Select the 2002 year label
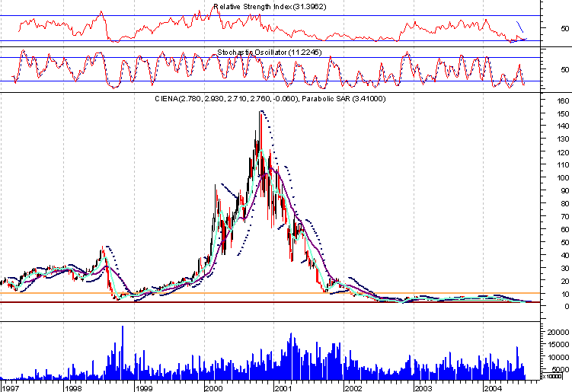This screenshot has height=392, width=572. [353, 388]
